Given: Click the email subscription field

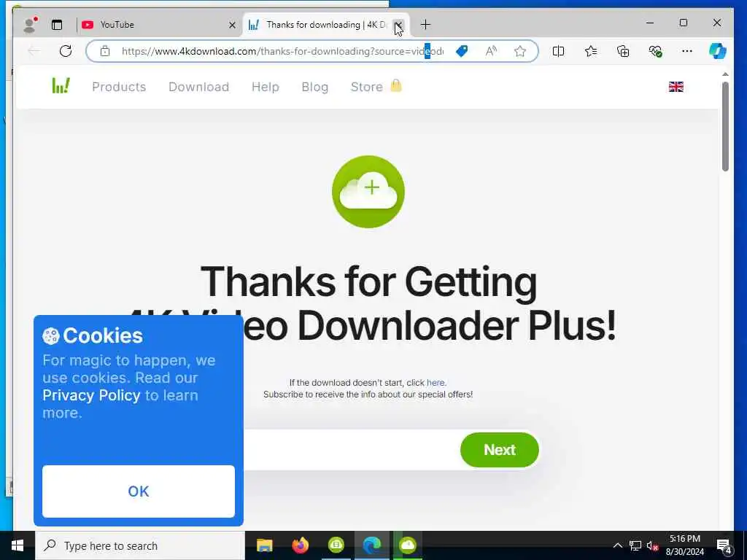Looking at the screenshot, I should (x=352, y=449).
